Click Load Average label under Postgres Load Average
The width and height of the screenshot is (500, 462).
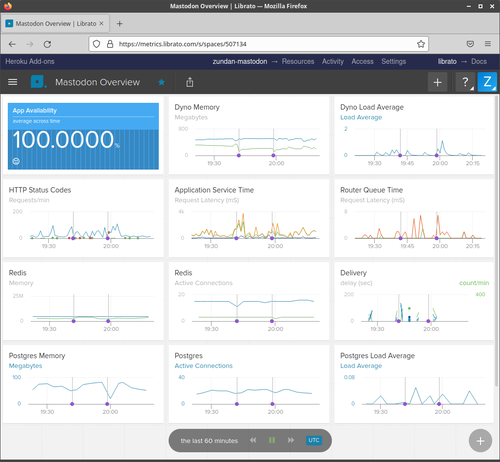pyautogui.click(x=361, y=366)
